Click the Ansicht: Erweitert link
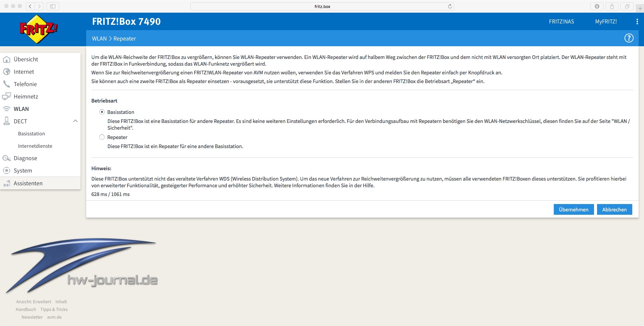Viewport: 644px width, 326px height. click(34, 302)
